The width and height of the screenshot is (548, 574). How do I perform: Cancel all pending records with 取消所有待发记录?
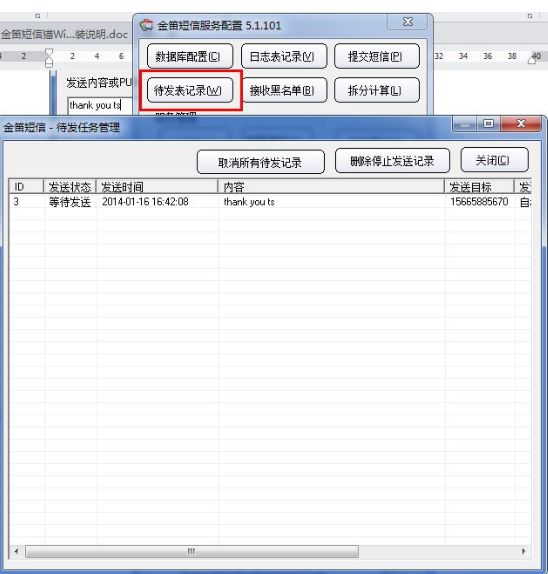(261, 161)
